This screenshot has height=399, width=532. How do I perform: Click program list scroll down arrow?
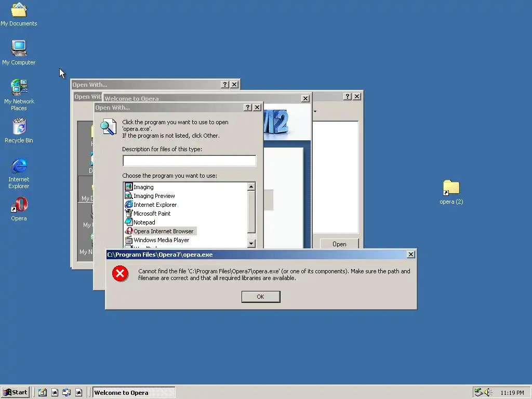tap(251, 243)
